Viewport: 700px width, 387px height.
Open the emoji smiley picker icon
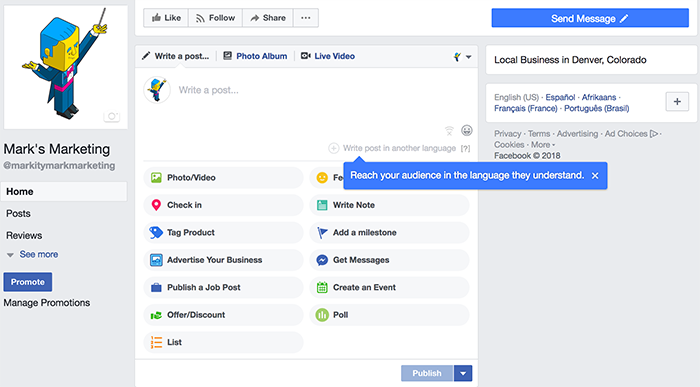coord(467,130)
